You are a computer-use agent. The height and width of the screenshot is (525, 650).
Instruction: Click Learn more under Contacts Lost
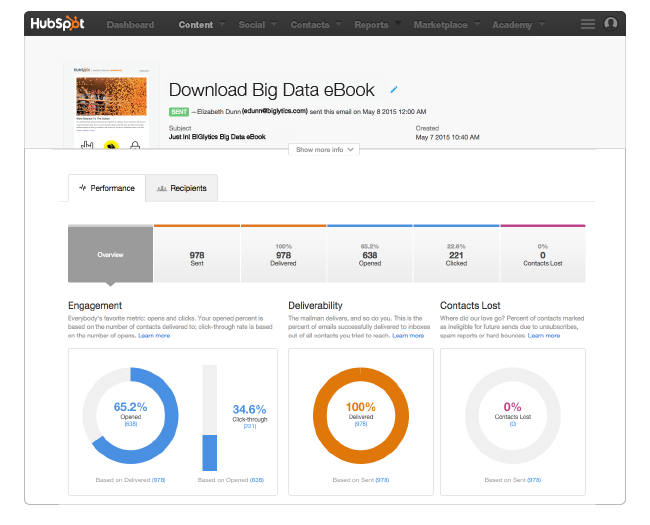point(543,336)
